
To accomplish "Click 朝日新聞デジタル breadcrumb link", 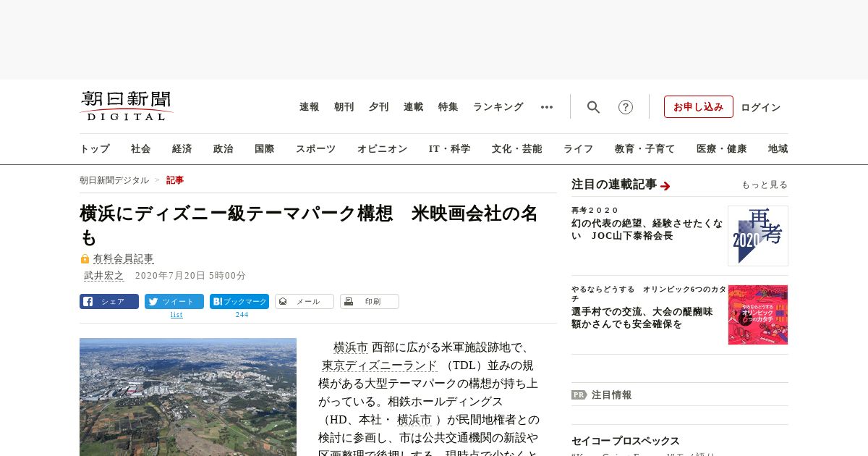I will pos(114,180).
